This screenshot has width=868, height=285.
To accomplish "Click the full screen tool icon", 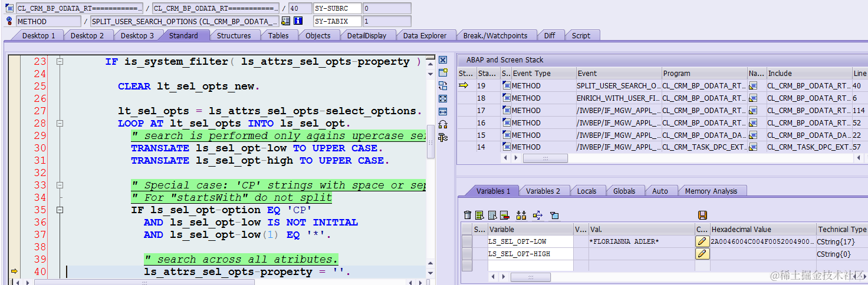I will (x=443, y=99).
